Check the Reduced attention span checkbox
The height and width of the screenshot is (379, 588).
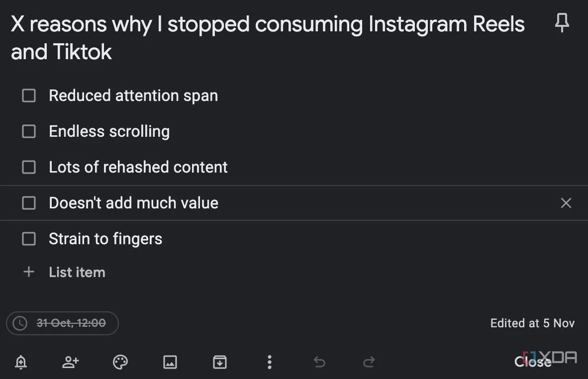coord(29,95)
